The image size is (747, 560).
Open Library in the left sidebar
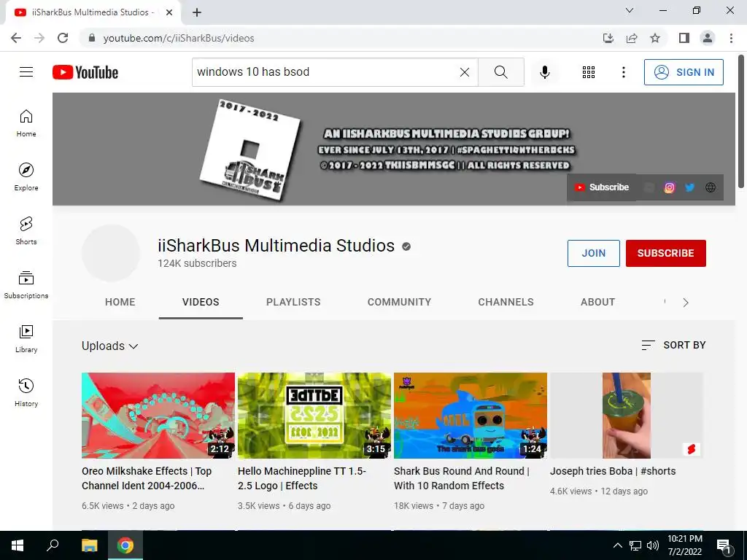[x=26, y=338]
